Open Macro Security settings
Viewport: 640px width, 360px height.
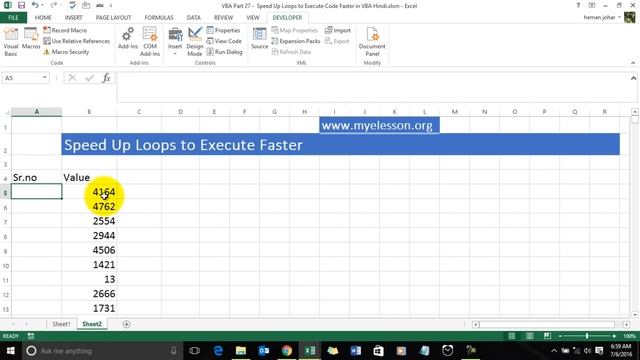(66, 52)
